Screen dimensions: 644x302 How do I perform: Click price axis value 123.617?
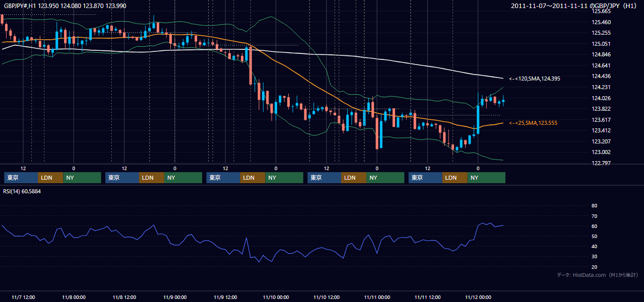(x=601, y=120)
